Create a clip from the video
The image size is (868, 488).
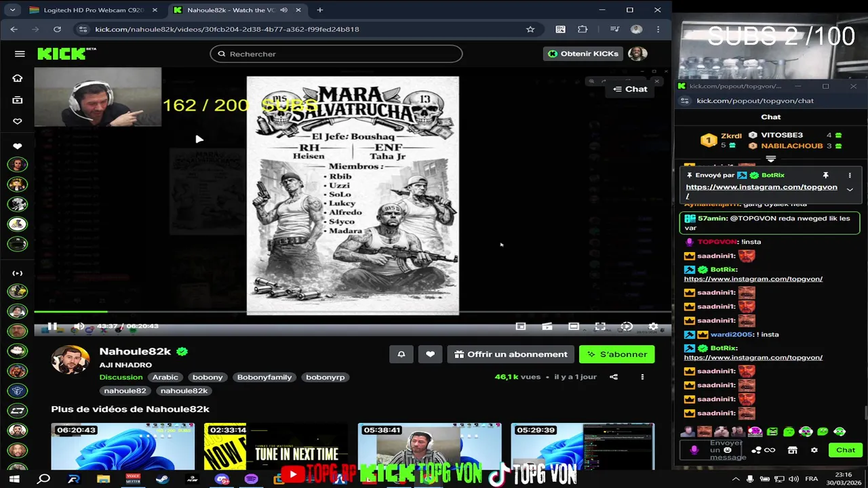coord(547,326)
